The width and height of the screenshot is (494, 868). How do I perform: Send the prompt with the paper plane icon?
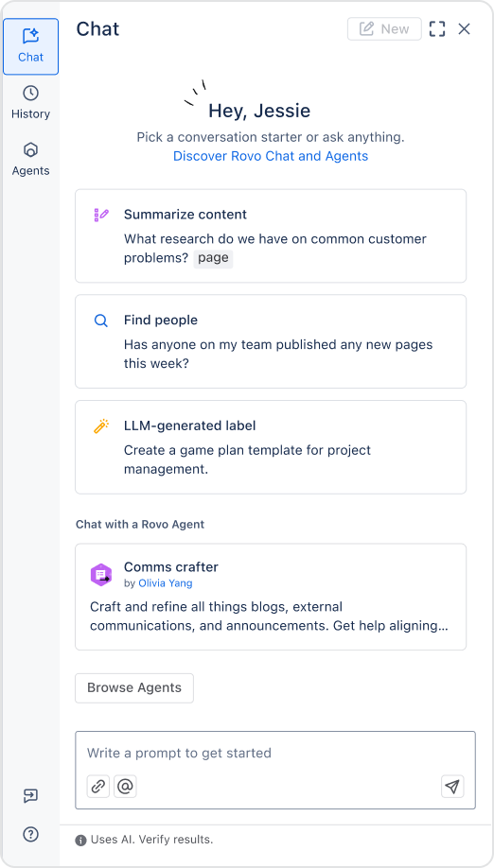[452, 786]
